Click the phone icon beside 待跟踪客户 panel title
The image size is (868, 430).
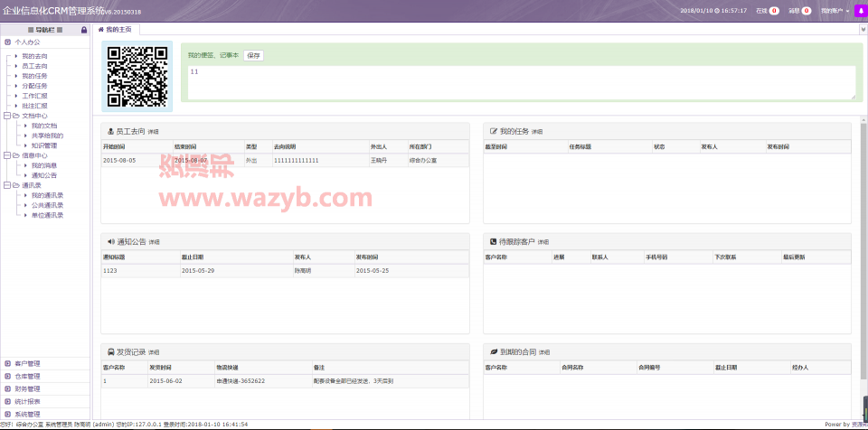click(x=494, y=242)
